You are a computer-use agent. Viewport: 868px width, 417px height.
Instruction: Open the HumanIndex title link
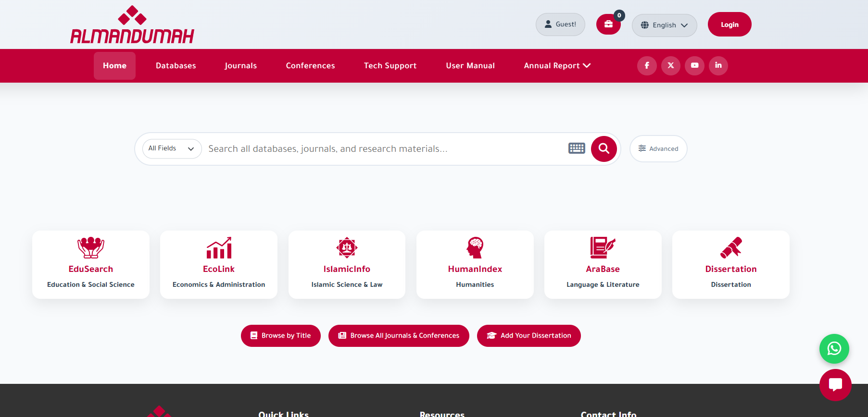[x=475, y=269]
